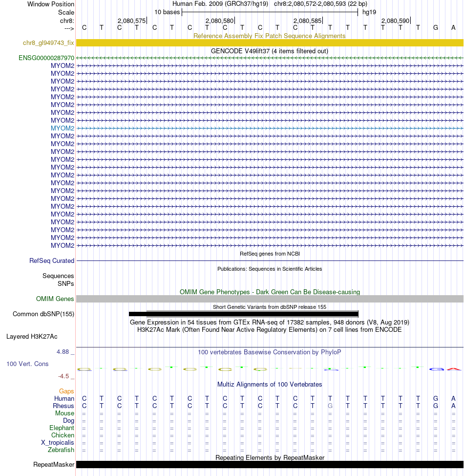Click the GENCODE V49lift37 track title
This screenshot has width=464, height=476.
270,51
